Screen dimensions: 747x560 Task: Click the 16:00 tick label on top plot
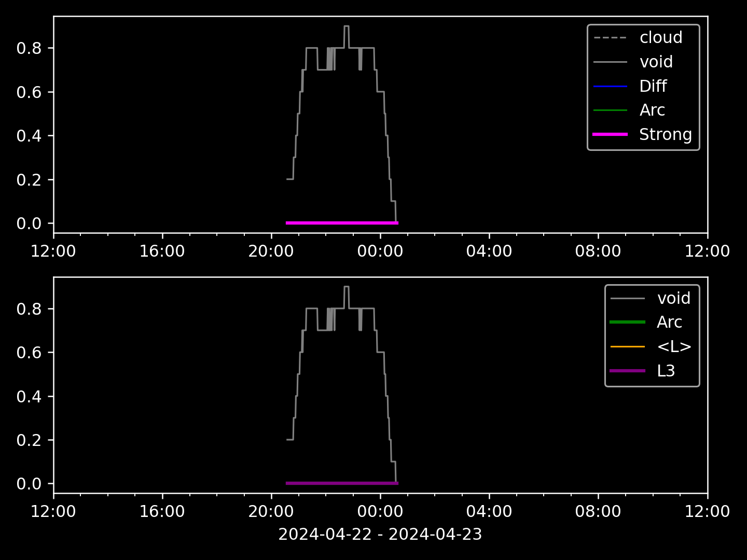162,251
